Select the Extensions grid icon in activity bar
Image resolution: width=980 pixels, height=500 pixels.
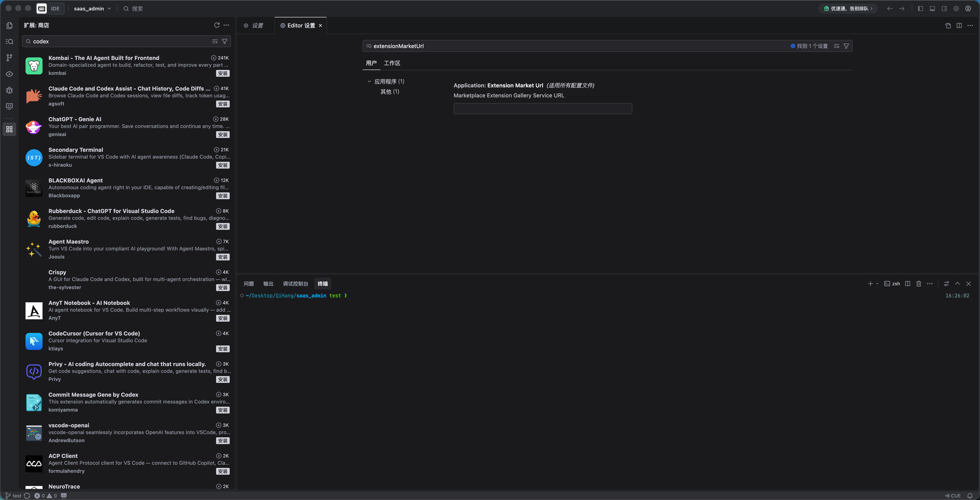click(x=9, y=129)
